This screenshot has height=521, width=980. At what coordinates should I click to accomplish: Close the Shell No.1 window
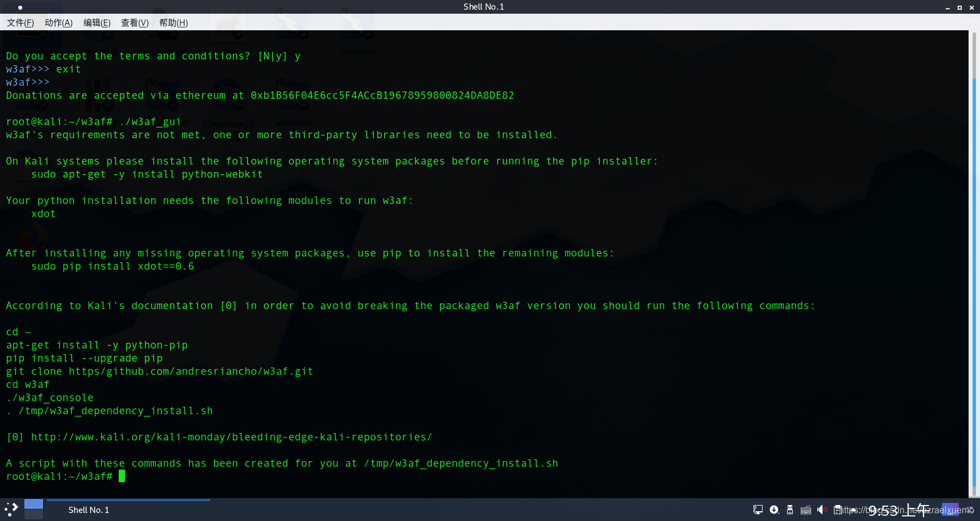pyautogui.click(x=971, y=7)
